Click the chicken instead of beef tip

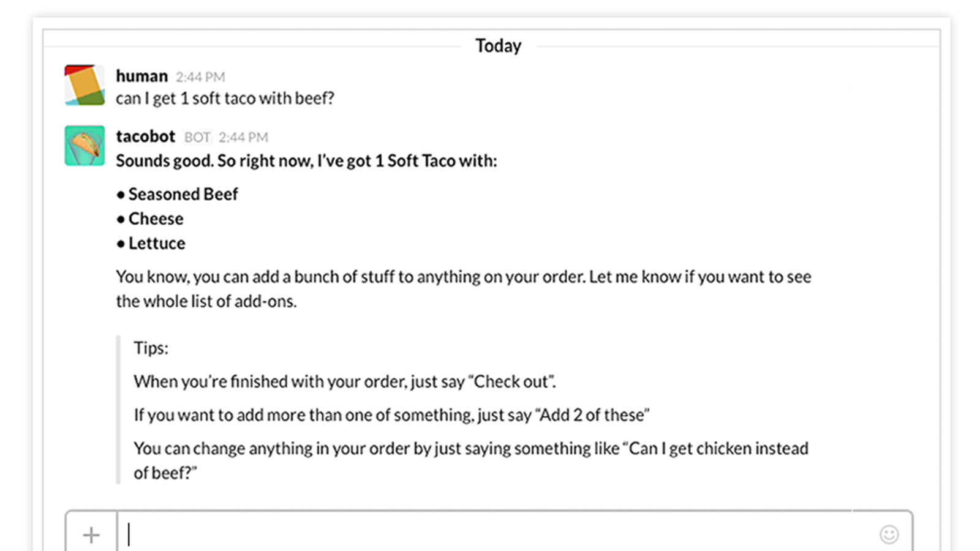471,460
